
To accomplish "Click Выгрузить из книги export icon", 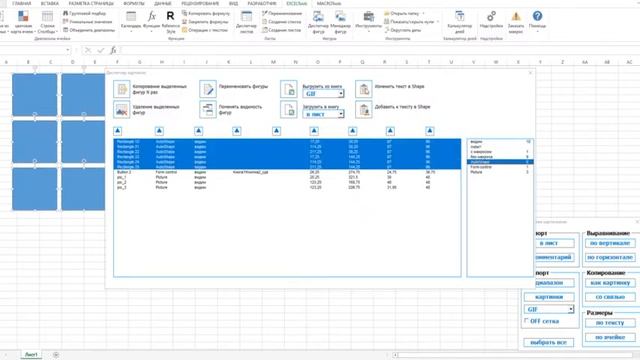I will click(x=289, y=89).
